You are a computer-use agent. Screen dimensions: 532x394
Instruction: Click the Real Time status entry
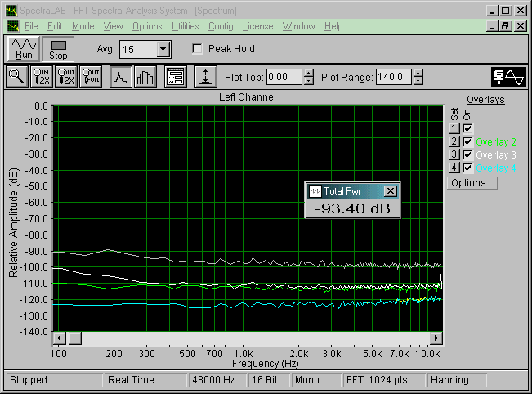145,380
